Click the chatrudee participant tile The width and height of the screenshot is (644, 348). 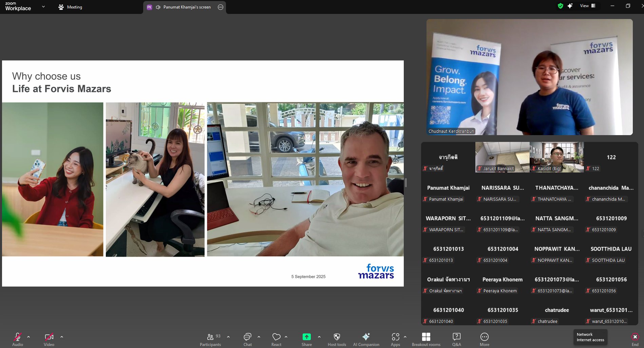click(x=556, y=310)
